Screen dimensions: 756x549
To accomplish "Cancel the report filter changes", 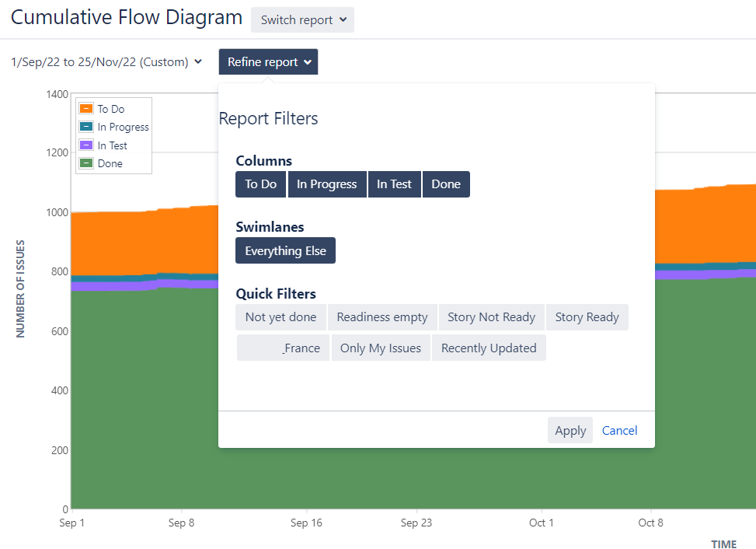I will click(x=619, y=430).
